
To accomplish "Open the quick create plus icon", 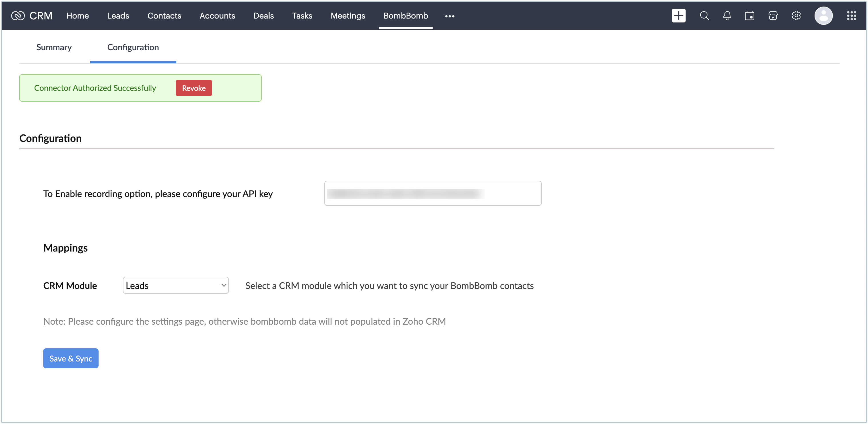I will coord(678,16).
